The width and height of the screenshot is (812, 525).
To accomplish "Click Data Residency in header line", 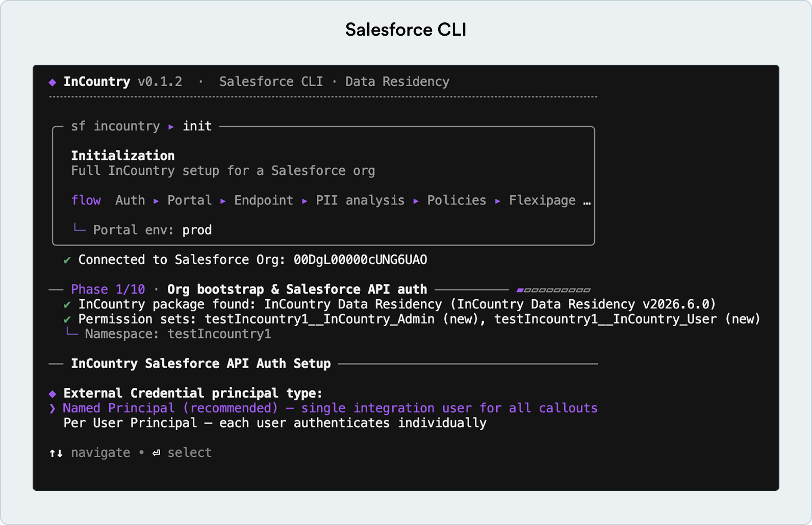I will coord(397,82).
